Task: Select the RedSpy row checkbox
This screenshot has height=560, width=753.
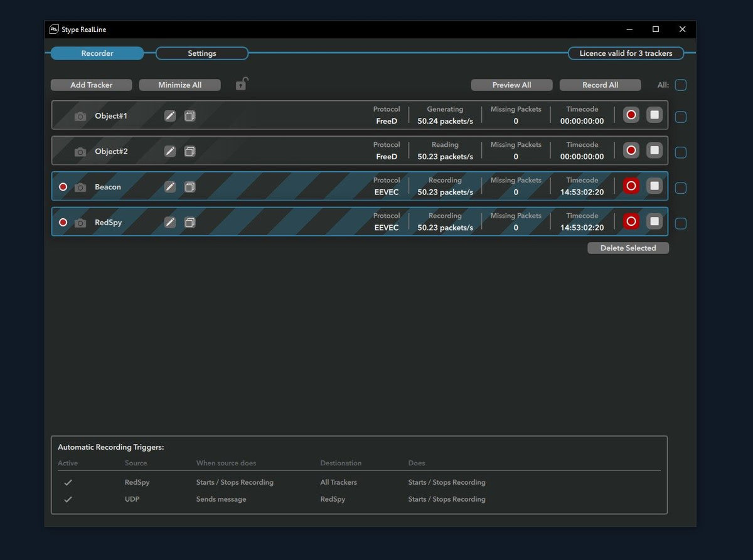Action: click(x=681, y=224)
